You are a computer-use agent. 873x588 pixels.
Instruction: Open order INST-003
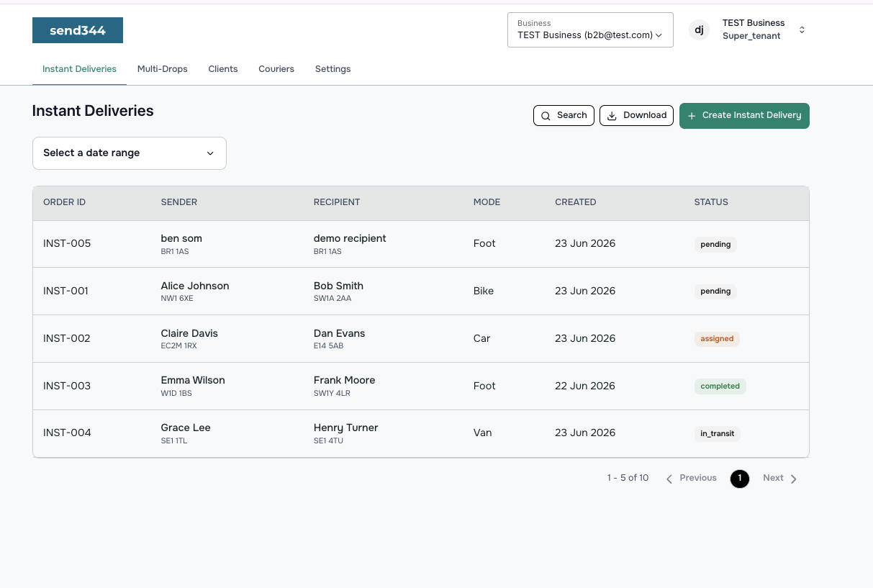(x=67, y=386)
